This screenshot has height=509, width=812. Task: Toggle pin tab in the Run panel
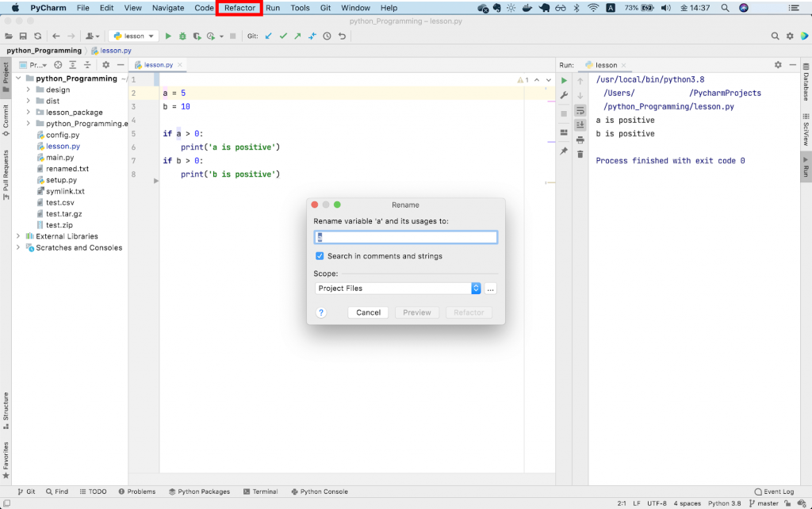pyautogui.click(x=564, y=151)
